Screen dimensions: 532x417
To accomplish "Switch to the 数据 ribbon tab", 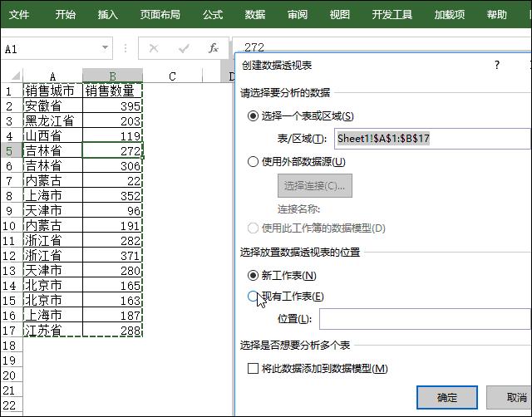I will point(255,14).
